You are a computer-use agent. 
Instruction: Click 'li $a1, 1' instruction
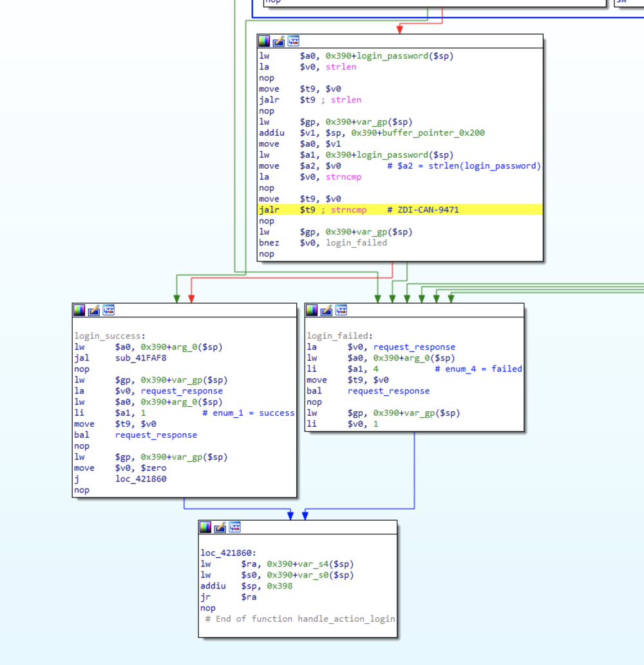110,413
